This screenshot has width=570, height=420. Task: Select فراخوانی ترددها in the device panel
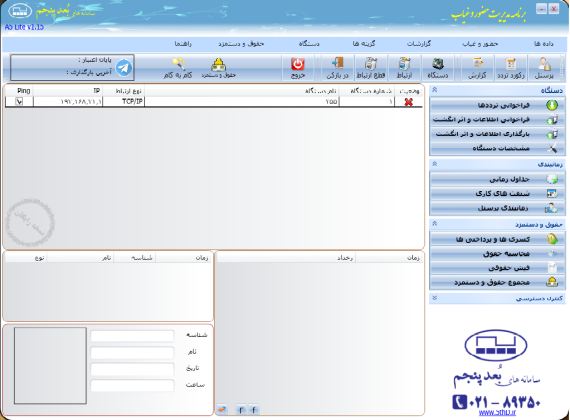pyautogui.click(x=497, y=105)
